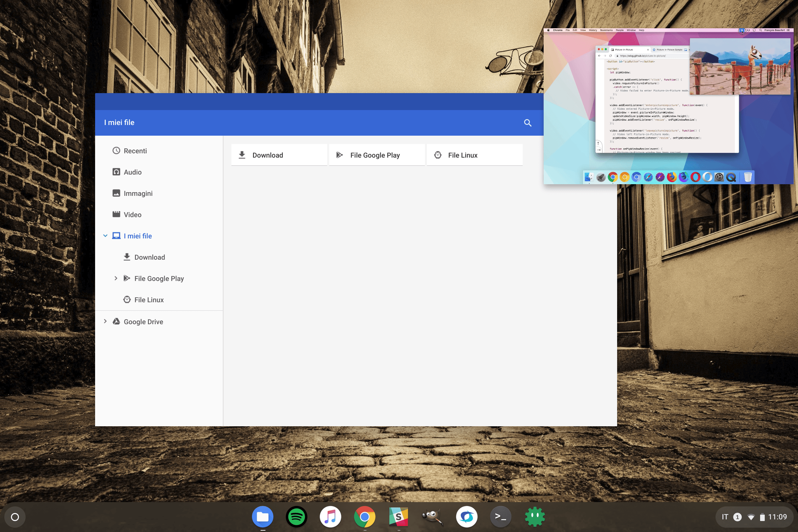Open the Download folder card
Viewport: 798px width, 532px height.
point(279,155)
